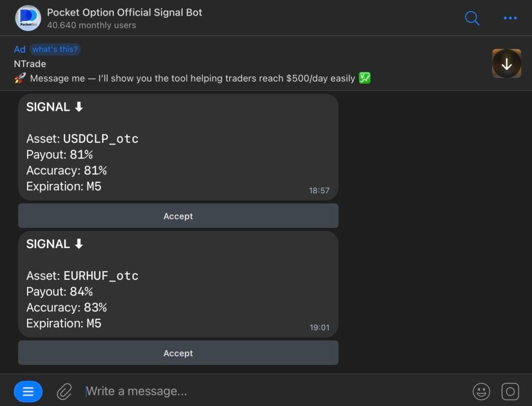Accept the EURHUF_otc signal
532x406 pixels.
coord(178,353)
